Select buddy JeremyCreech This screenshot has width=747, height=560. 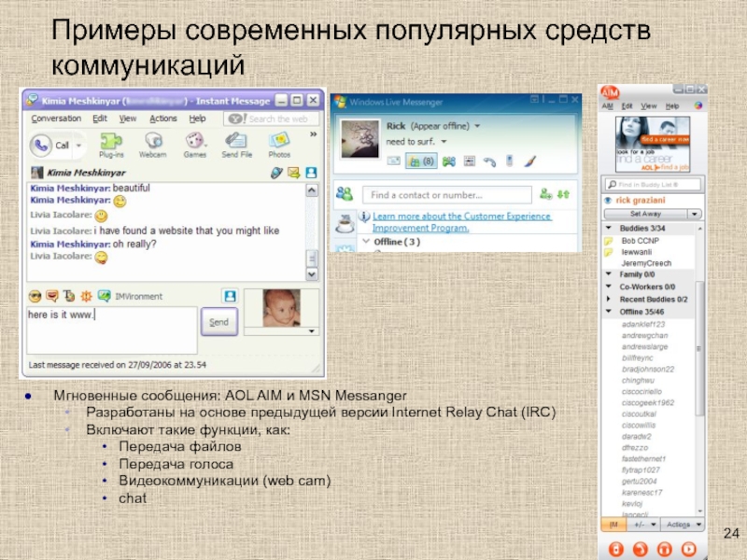click(x=646, y=263)
